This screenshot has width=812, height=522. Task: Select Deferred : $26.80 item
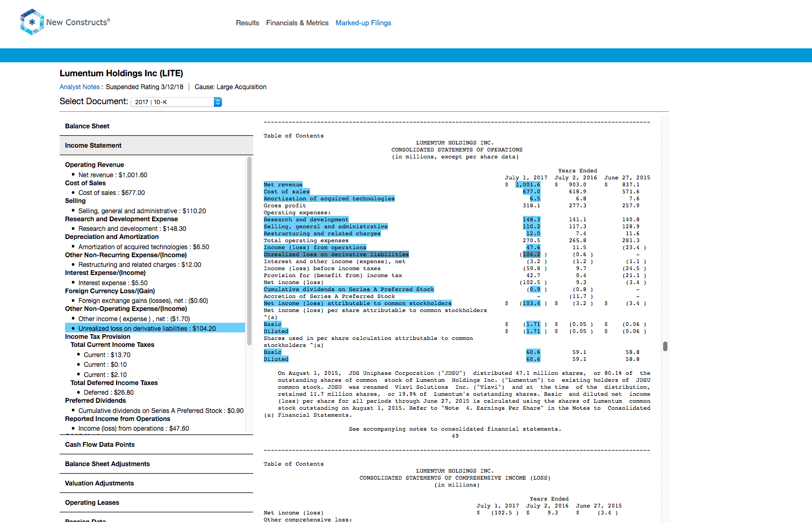tap(109, 393)
